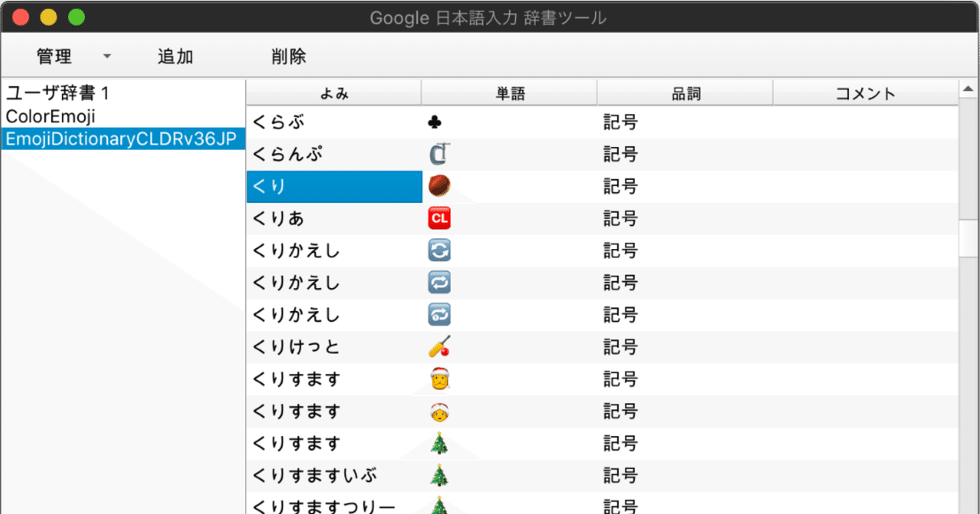Click the vertical scrollbar thumb
This screenshot has width=980, height=514.
pyautogui.click(x=969, y=238)
